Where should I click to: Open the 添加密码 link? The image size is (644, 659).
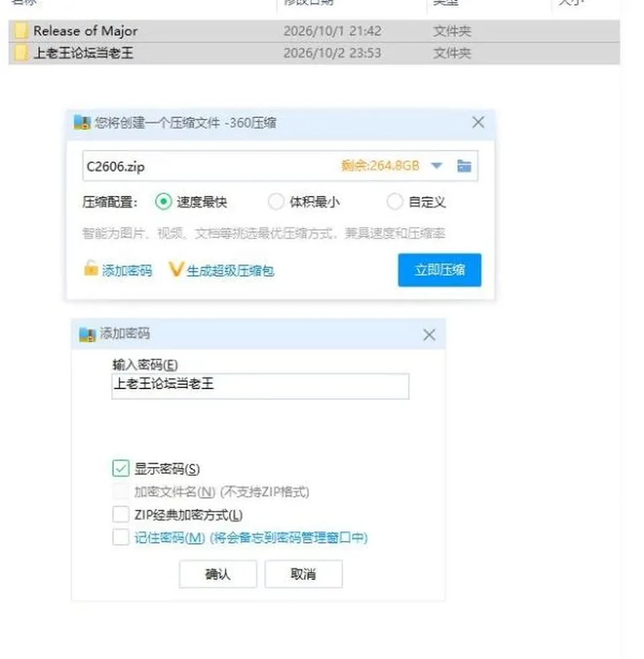pyautogui.click(x=127, y=270)
